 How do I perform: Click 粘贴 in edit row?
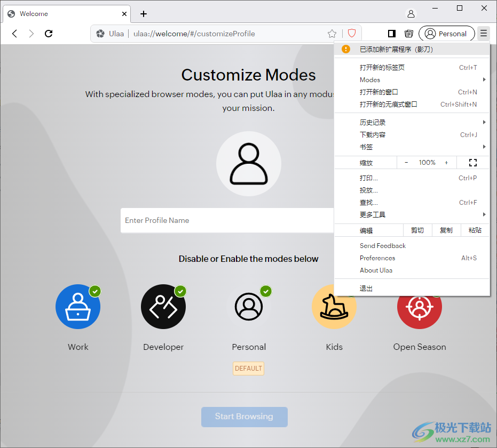(x=475, y=230)
